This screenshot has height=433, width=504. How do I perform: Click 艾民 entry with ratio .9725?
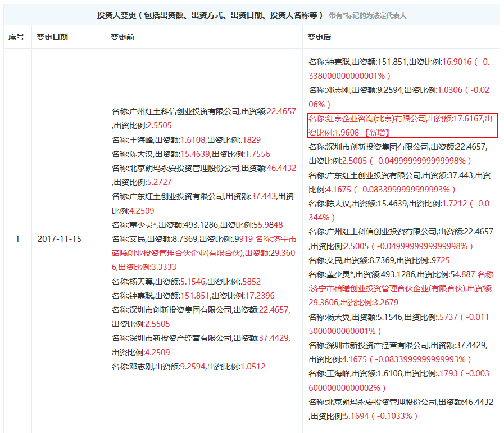coord(379,260)
